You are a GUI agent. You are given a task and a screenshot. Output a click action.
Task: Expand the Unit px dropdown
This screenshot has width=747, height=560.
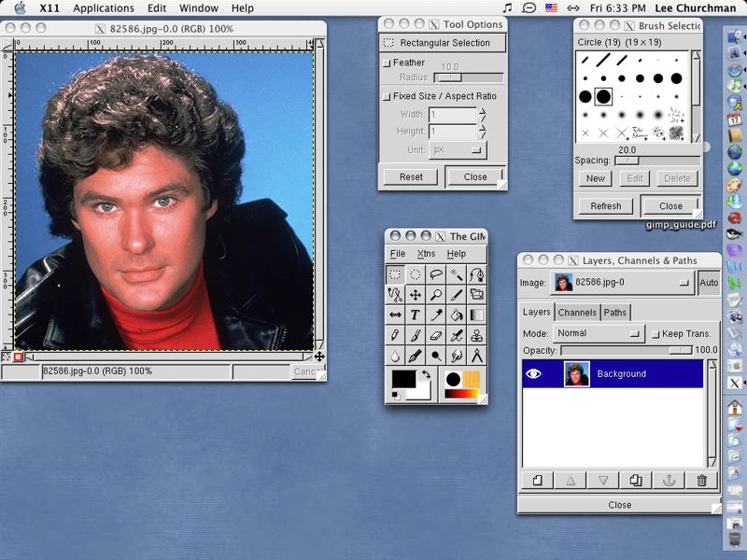coord(458,150)
